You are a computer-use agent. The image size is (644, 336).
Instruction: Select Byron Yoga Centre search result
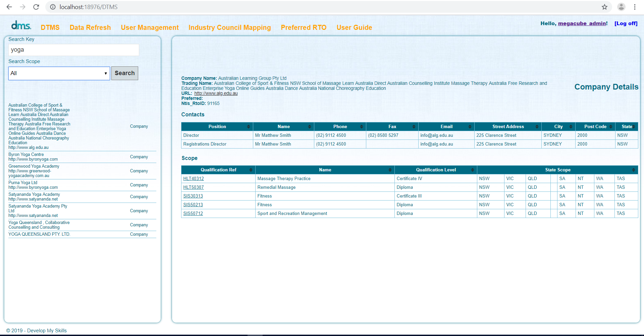[82, 157]
